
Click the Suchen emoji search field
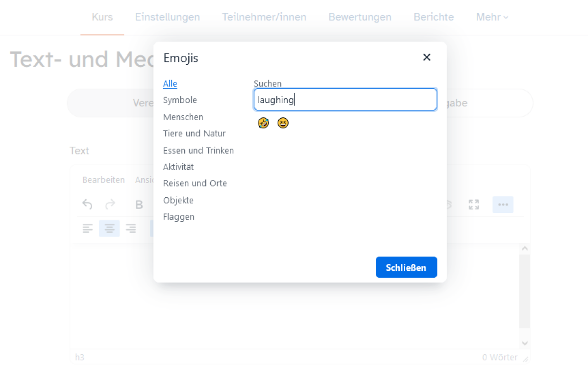(x=345, y=100)
